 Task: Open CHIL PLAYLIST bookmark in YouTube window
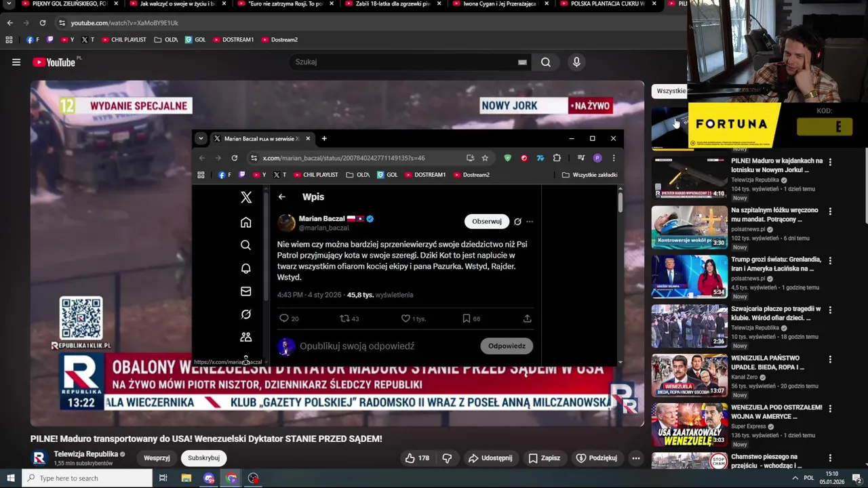[x=123, y=40]
